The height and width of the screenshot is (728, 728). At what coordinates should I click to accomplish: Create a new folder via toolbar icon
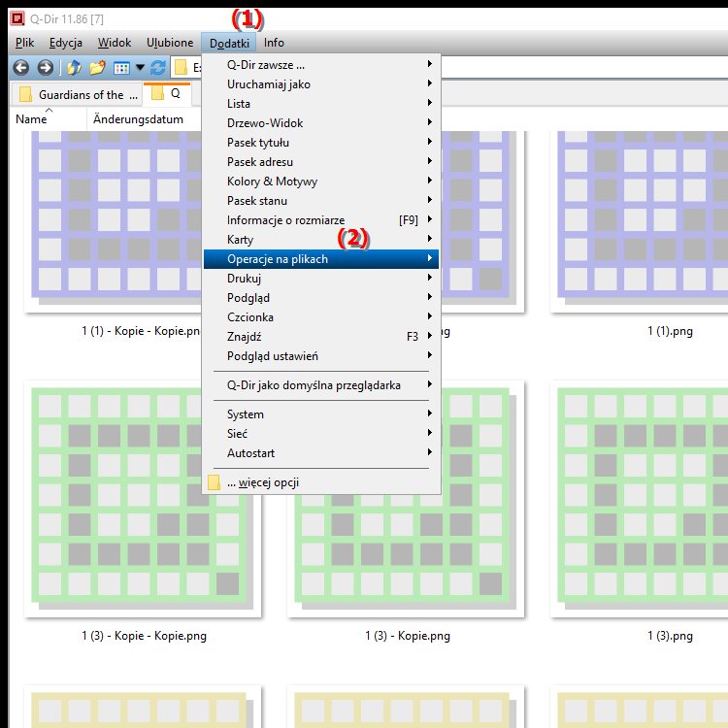tap(97, 68)
